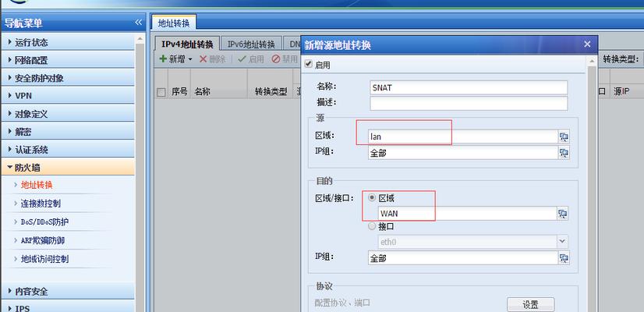Expand the 内容安全 menu section

point(68,291)
